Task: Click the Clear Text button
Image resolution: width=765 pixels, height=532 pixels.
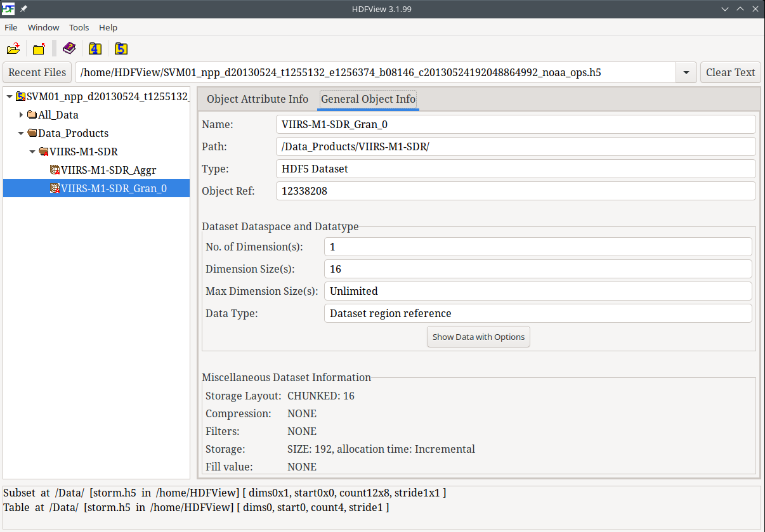Action: (x=730, y=72)
